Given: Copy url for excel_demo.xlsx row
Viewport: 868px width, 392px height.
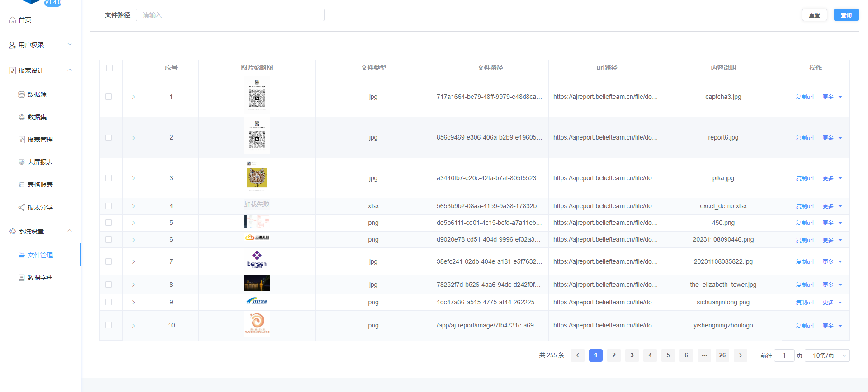Looking at the screenshot, I should [x=805, y=206].
